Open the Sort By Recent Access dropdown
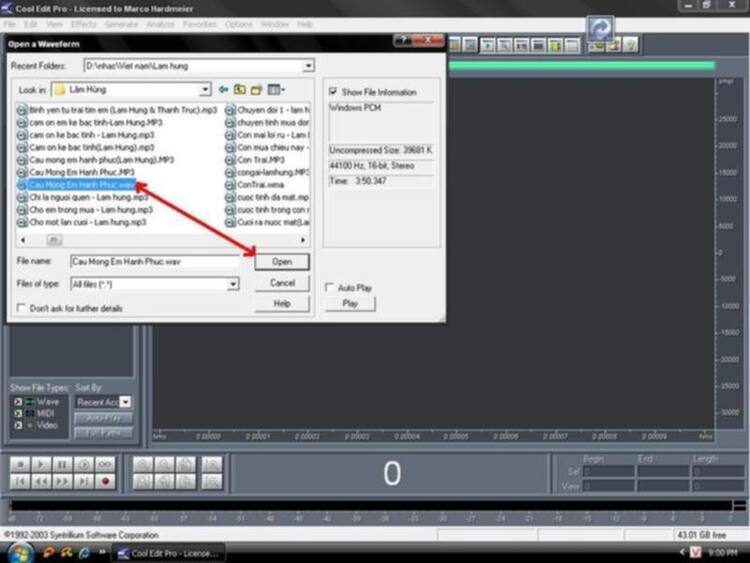Screen dimensions: 750x563 [x=125, y=402]
